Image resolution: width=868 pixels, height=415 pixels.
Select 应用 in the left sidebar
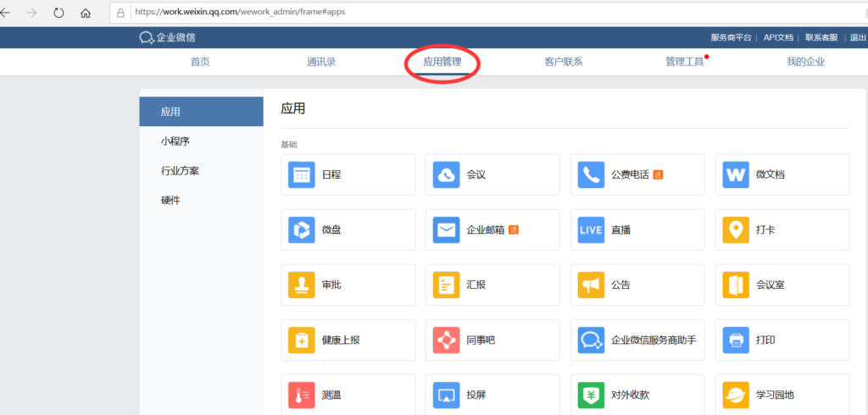click(202, 112)
